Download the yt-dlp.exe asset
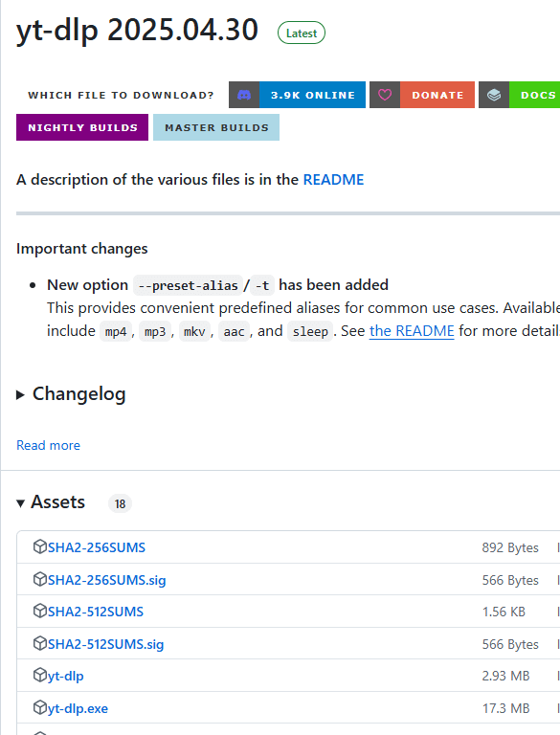The width and height of the screenshot is (560, 735). 78,708
